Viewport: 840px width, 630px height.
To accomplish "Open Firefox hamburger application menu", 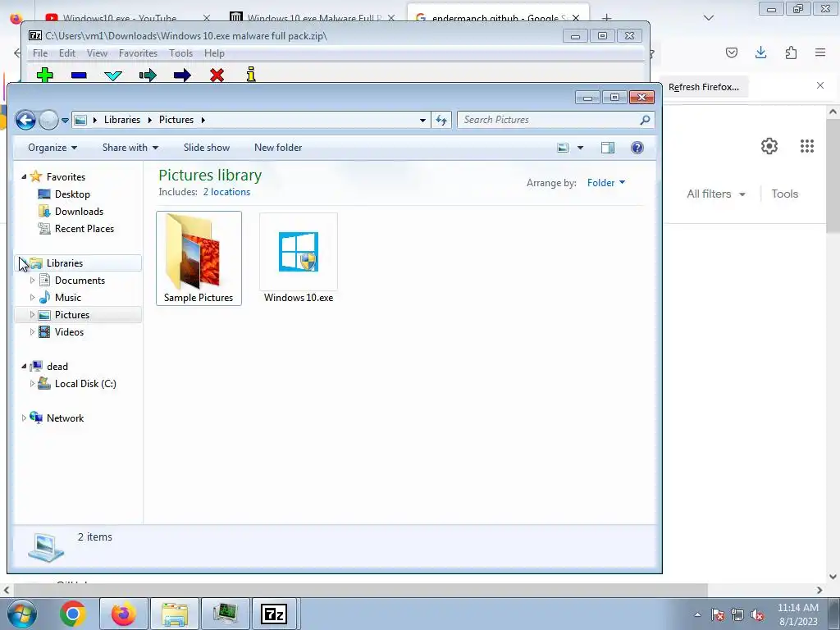I will tap(820, 52).
